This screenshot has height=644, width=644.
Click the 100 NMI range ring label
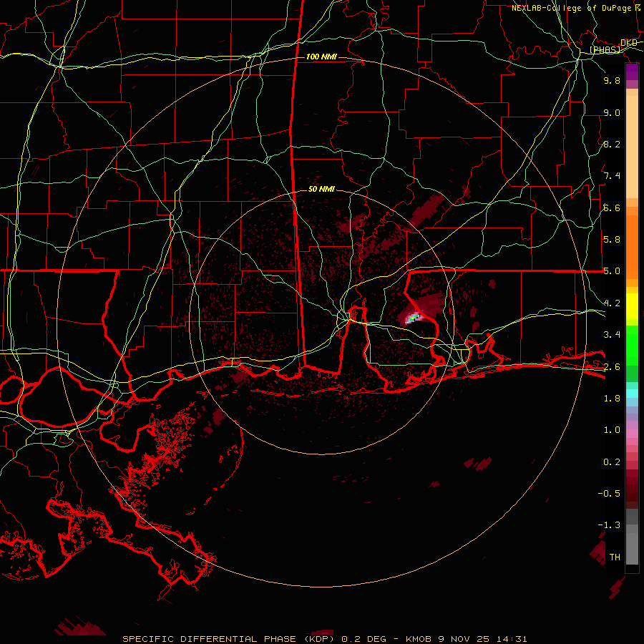(321, 57)
